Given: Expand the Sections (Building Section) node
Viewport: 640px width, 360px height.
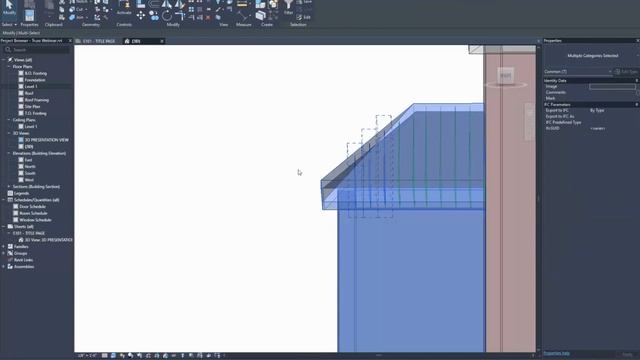Looking at the screenshot, I should (9, 187).
